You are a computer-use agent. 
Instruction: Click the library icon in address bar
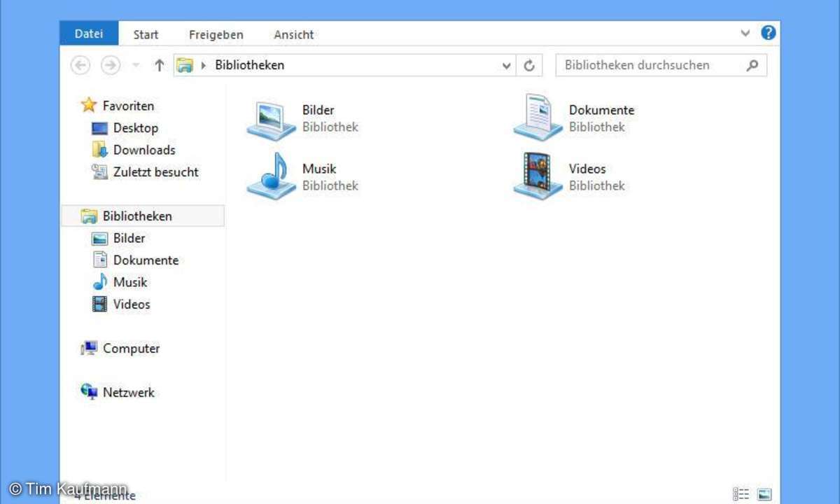click(184, 65)
